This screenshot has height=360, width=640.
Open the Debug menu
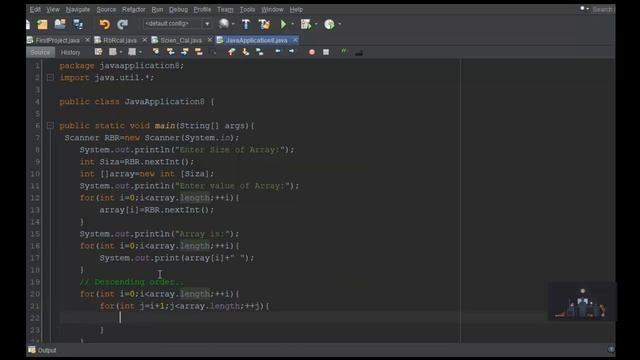click(x=178, y=9)
